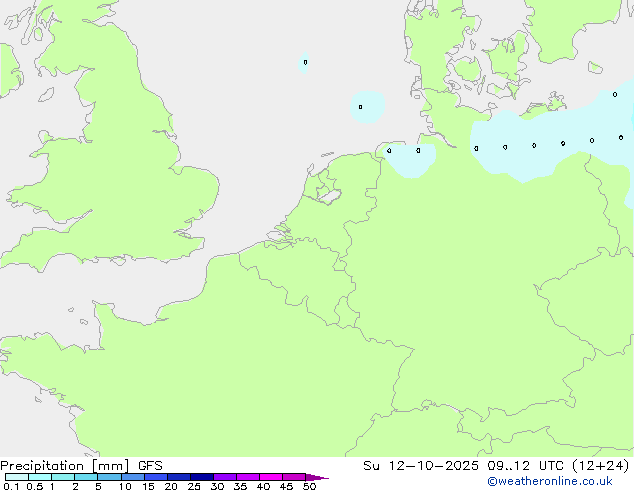Pick the palest 0.1–0.5 mm legend swatch
634x490 pixels.
point(17,477)
